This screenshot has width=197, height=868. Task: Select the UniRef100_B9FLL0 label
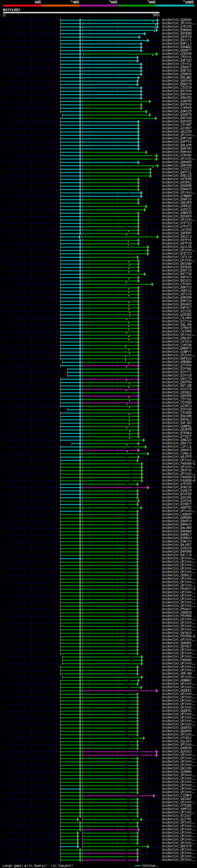177,43
